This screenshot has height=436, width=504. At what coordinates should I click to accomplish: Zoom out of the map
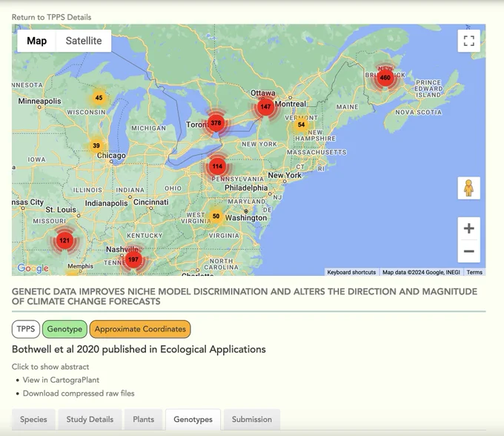[468, 251]
